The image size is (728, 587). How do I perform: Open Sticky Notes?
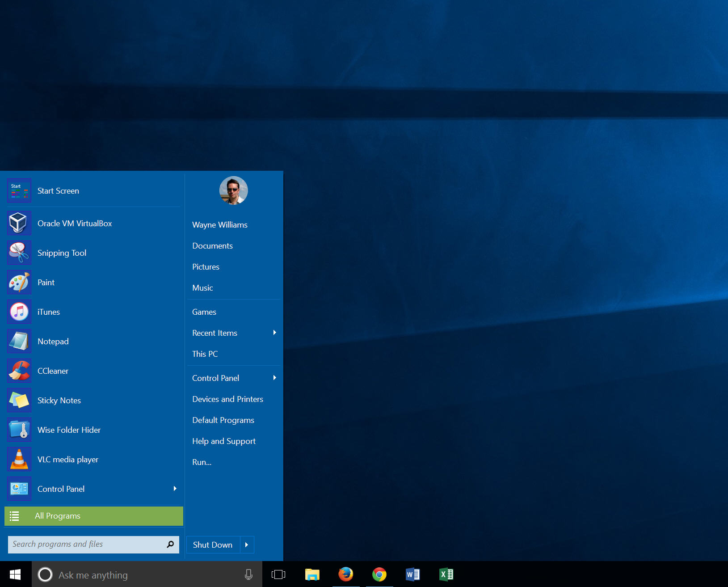[x=59, y=400]
